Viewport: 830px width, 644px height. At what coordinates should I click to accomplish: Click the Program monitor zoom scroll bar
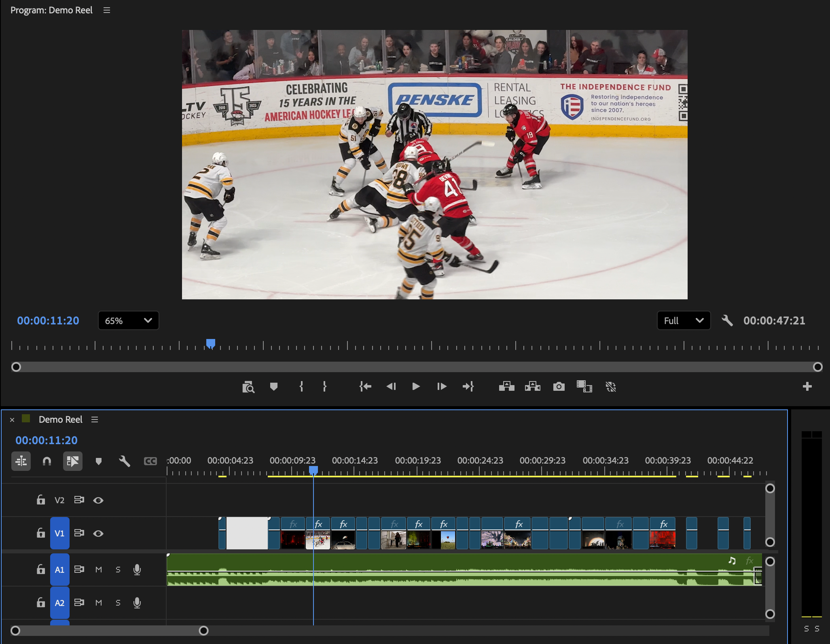point(417,367)
